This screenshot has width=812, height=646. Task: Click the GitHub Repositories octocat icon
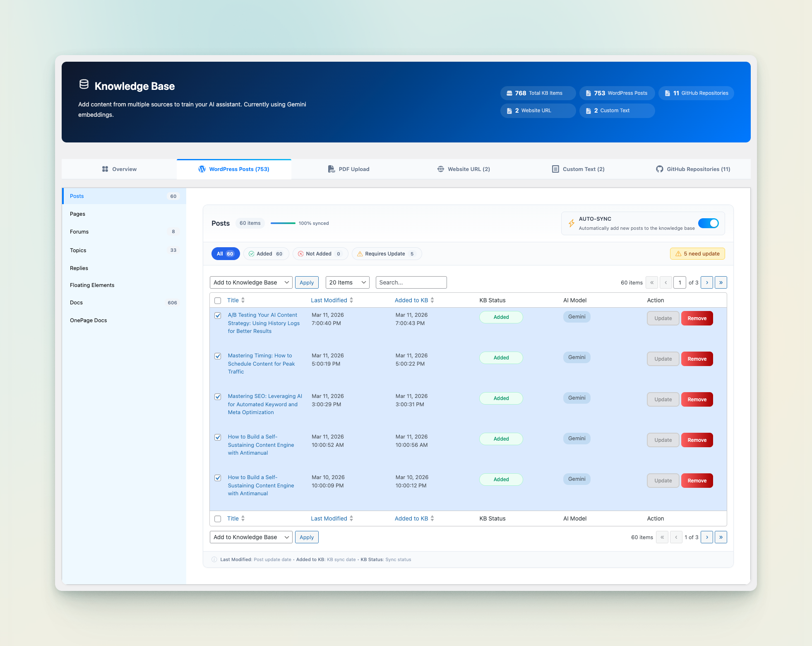pyautogui.click(x=660, y=169)
